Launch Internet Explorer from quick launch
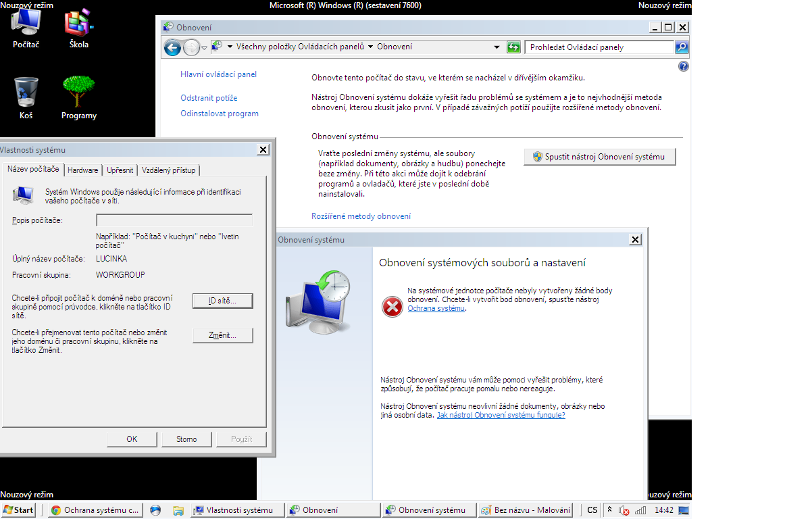Image resolution: width=812 pixels, height=519 pixels. pyautogui.click(x=155, y=510)
